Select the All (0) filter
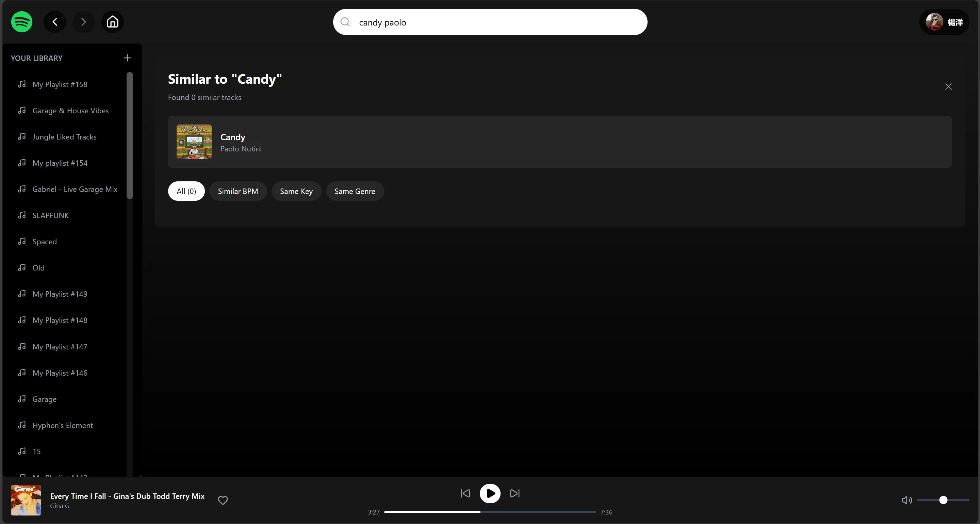 (186, 191)
